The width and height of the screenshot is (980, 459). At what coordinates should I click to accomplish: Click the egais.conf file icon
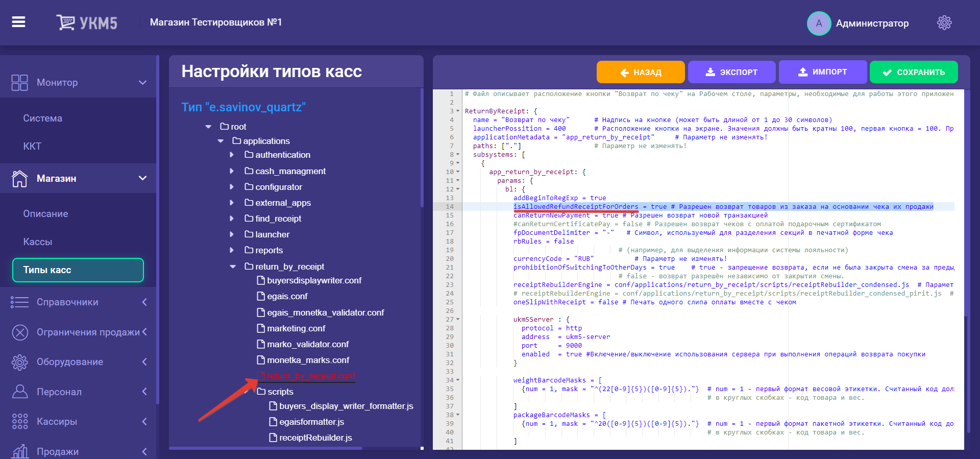click(261, 296)
